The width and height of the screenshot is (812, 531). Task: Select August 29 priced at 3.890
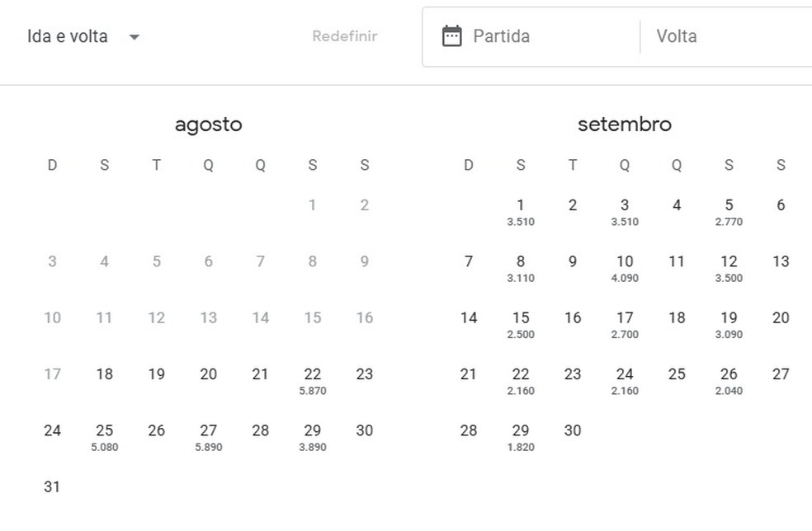[312, 435]
